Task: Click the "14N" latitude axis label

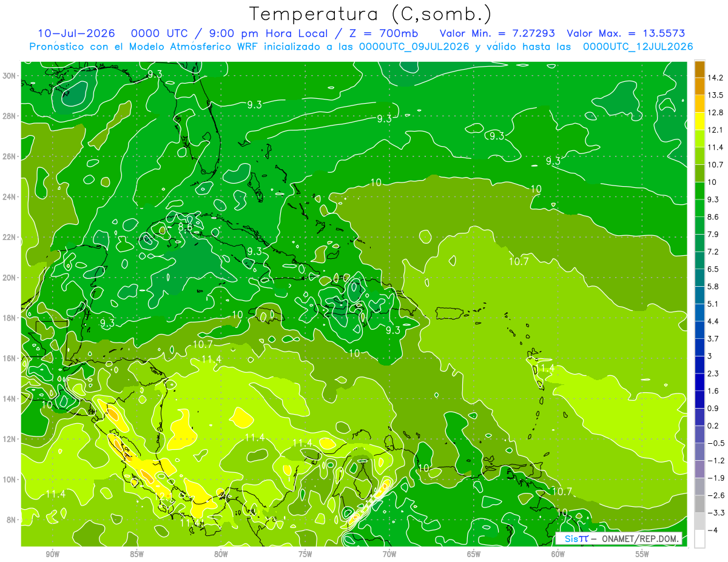Action: 9,398
